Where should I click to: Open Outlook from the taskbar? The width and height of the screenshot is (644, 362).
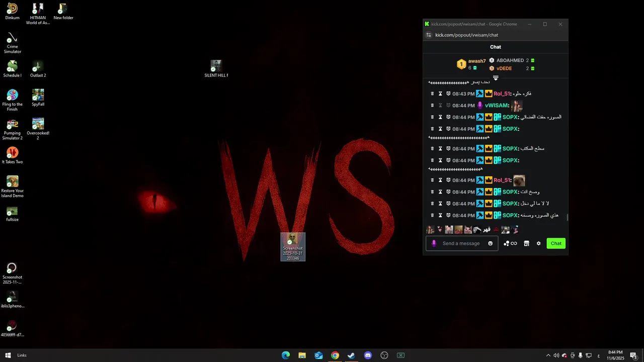(x=318, y=355)
